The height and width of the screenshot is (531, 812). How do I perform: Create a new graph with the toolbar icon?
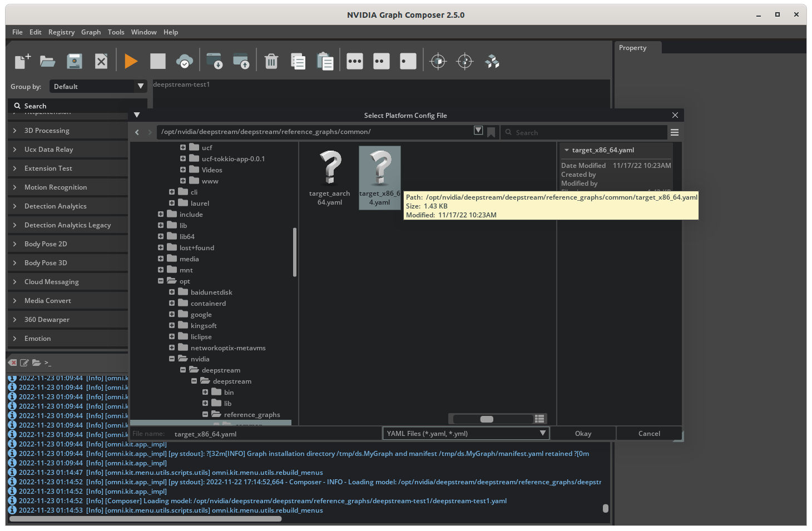coord(22,61)
